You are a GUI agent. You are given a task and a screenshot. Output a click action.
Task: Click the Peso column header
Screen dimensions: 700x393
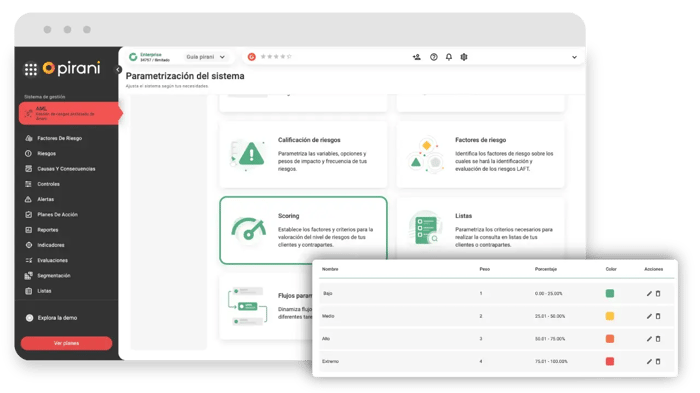(485, 269)
